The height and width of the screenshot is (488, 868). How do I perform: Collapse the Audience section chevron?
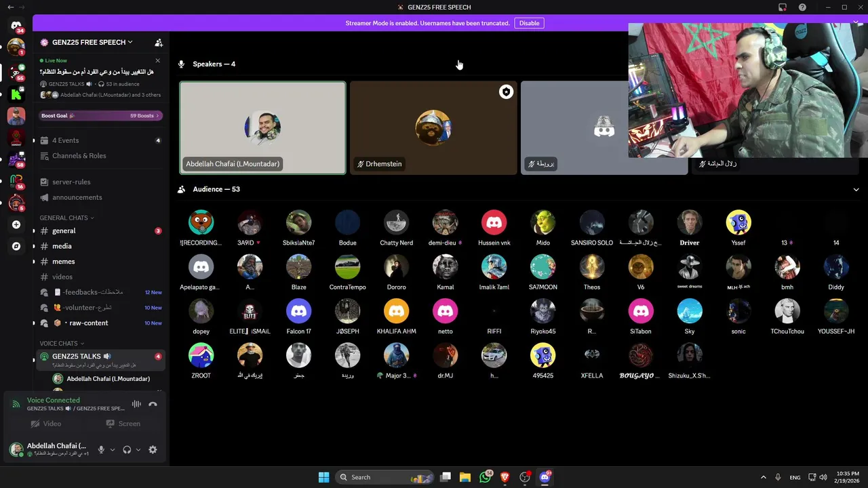tap(856, 190)
